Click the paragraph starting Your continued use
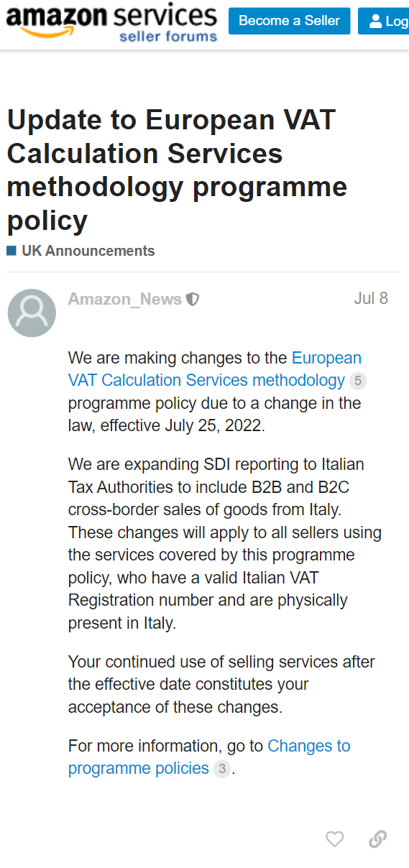 (221, 684)
